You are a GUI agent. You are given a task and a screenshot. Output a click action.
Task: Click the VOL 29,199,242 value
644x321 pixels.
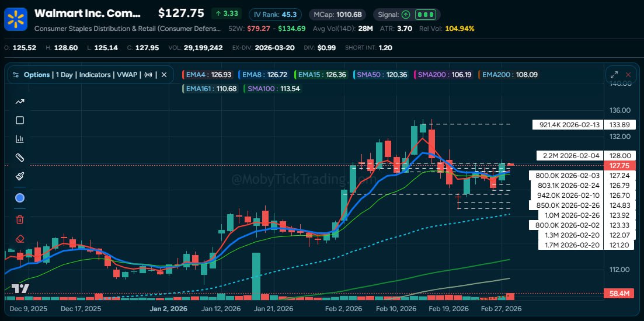click(x=203, y=48)
